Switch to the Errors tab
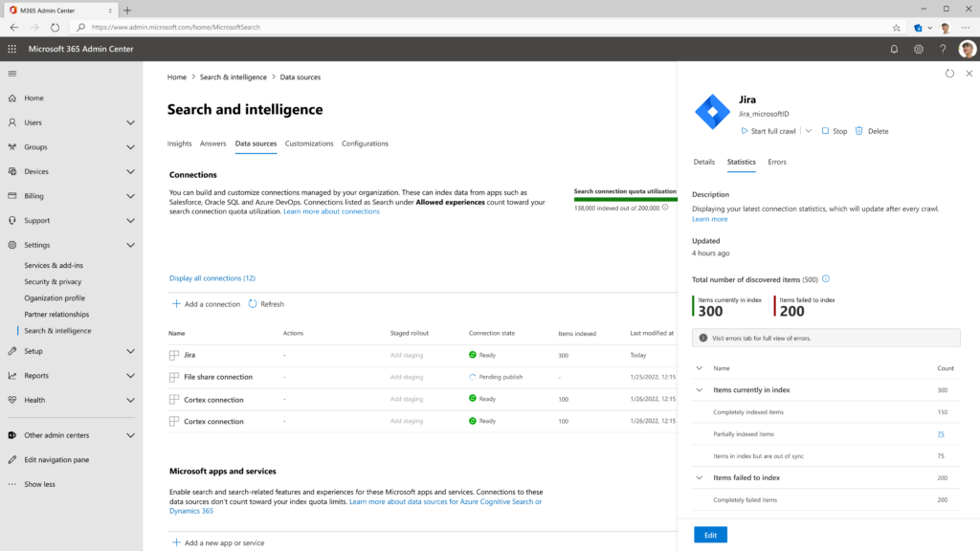 pyautogui.click(x=777, y=162)
